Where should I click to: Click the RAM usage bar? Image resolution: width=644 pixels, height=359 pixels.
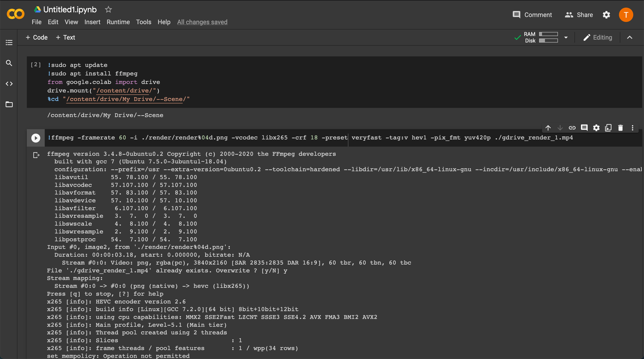tap(548, 34)
